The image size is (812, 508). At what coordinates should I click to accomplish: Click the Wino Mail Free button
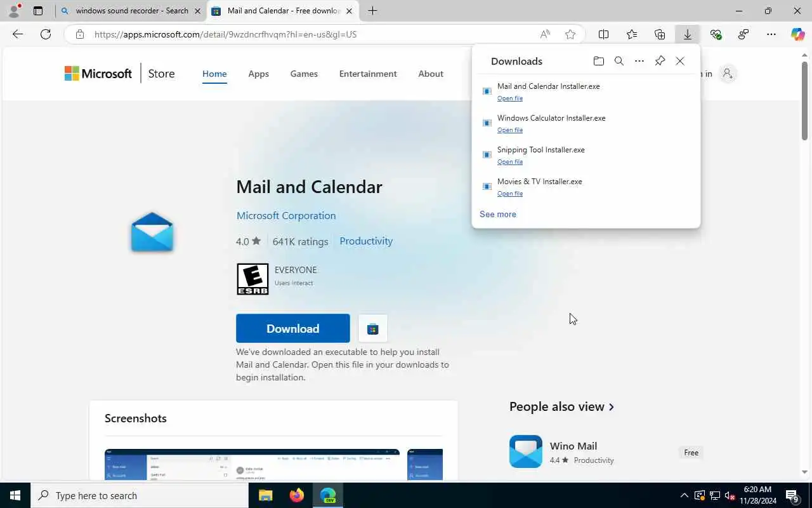[x=691, y=453]
